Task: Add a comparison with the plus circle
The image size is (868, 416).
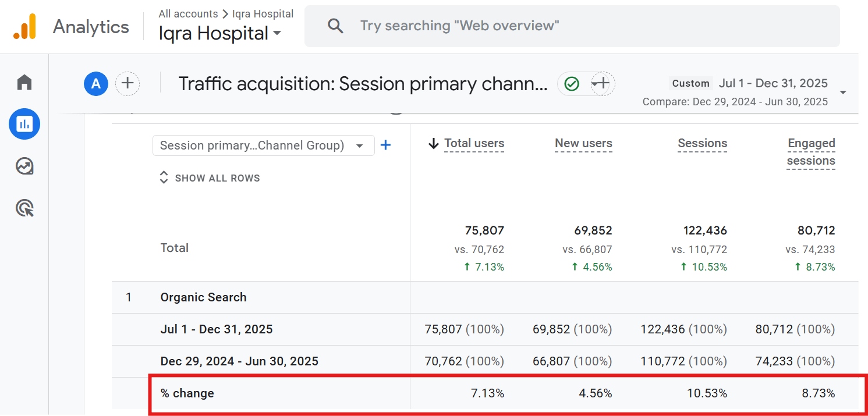Action: 127,84
